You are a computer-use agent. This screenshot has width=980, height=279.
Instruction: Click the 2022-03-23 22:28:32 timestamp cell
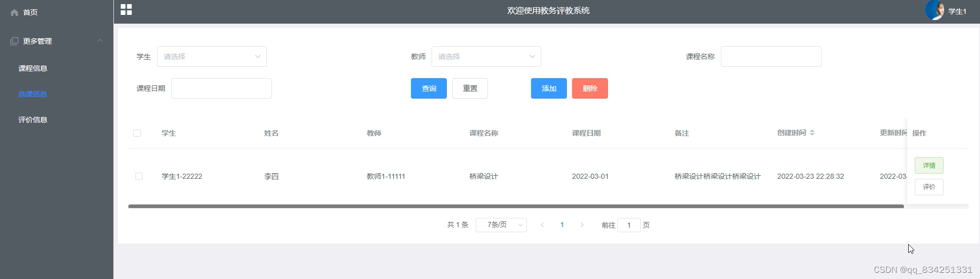point(811,176)
